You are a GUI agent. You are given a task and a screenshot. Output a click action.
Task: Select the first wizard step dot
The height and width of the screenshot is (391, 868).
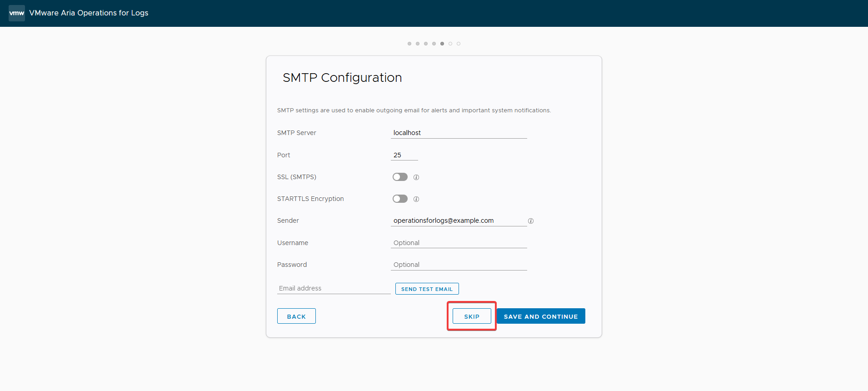[x=409, y=44]
